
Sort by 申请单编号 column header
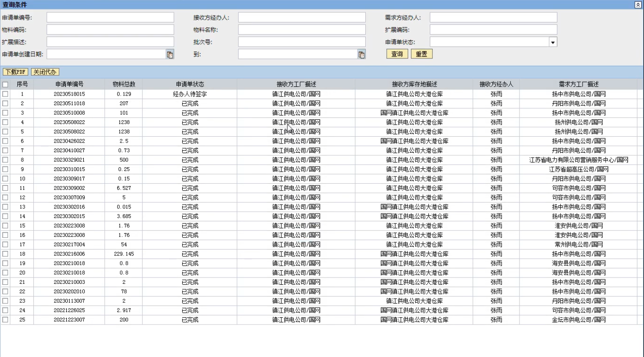pos(69,85)
